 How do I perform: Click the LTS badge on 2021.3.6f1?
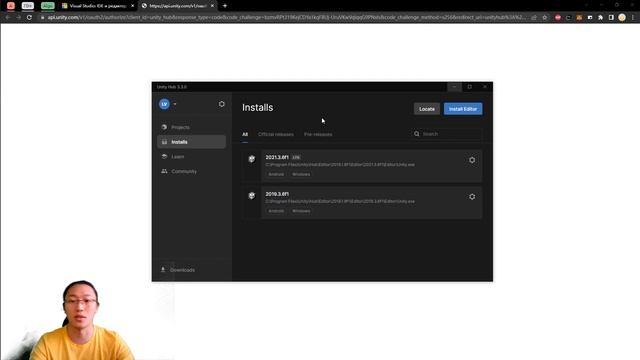(296, 157)
